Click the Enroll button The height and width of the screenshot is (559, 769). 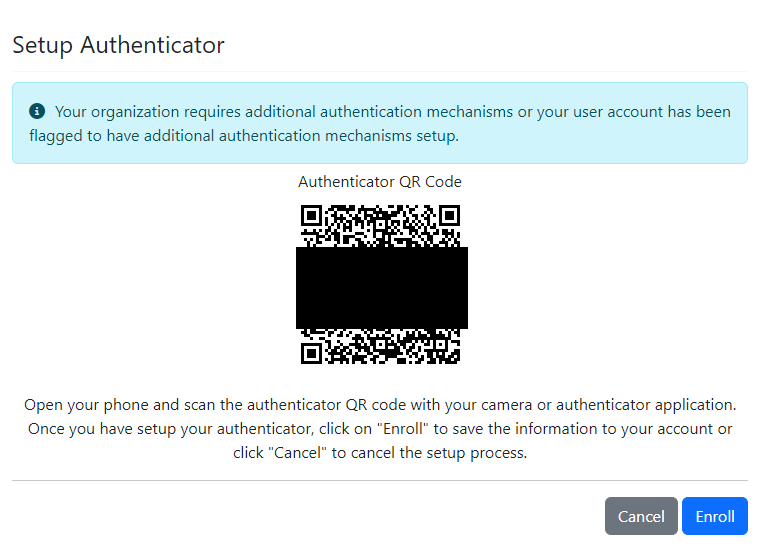click(x=715, y=516)
